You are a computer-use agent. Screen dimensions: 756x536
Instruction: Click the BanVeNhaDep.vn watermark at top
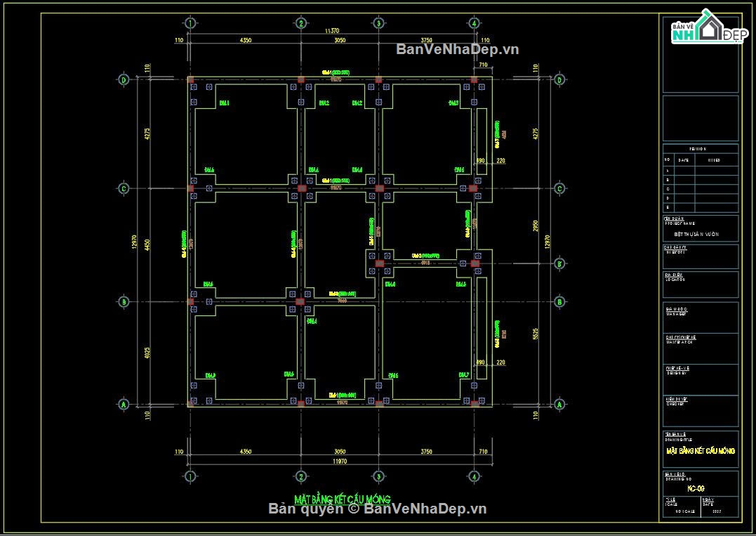(x=457, y=49)
